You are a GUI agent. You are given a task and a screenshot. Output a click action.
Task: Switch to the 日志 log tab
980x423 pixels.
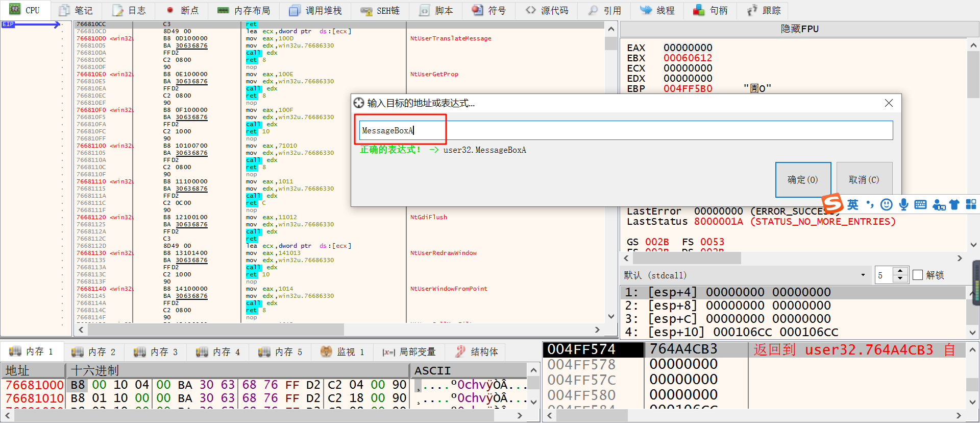point(129,10)
